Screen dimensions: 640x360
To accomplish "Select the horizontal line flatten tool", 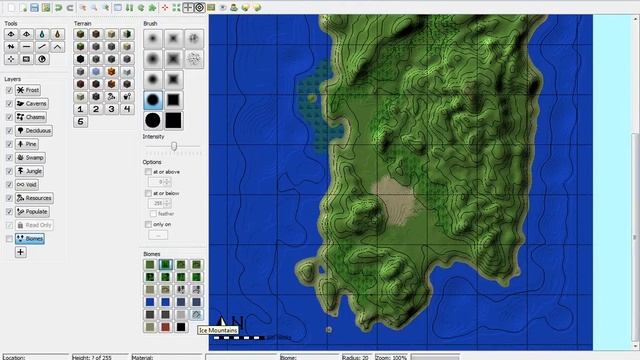I will point(26,47).
